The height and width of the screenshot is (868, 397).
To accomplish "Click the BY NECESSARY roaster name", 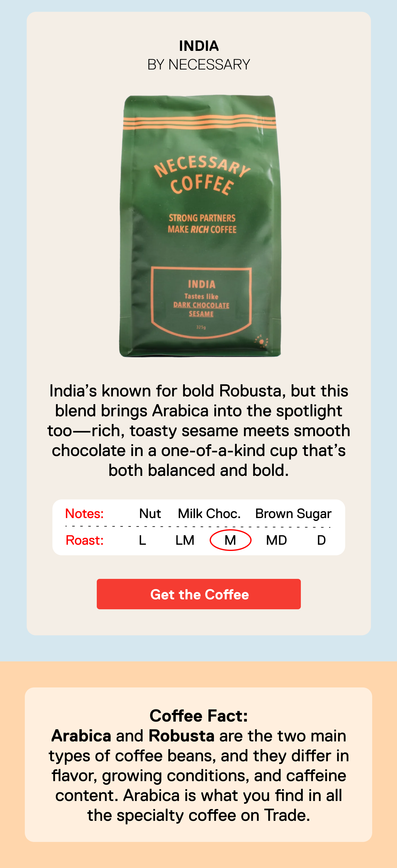I will pos(199,64).
